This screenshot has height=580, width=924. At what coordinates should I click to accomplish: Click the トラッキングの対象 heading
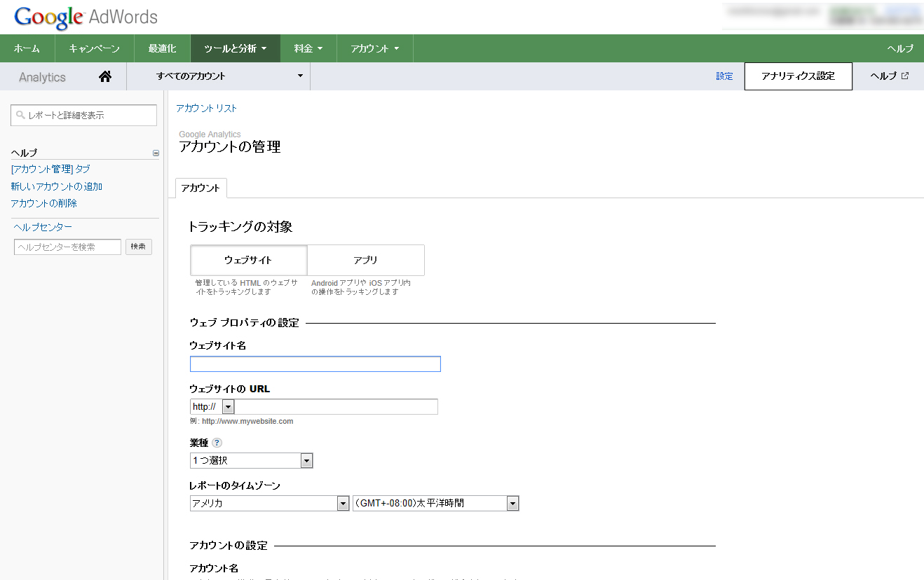click(x=240, y=227)
